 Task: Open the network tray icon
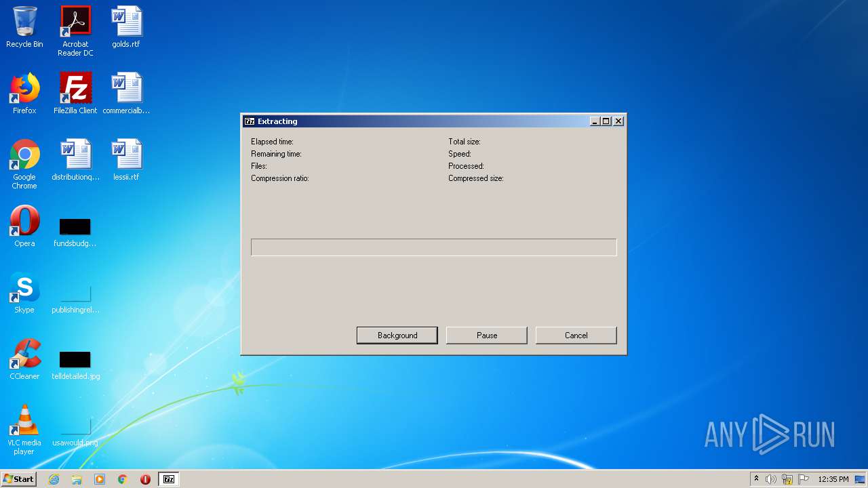click(x=787, y=479)
